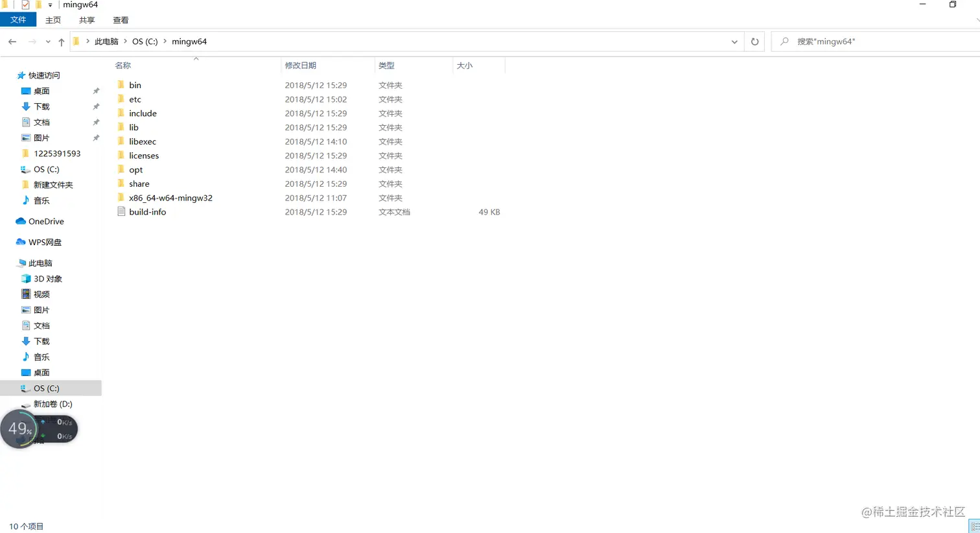Click the 此电脑 computer icon in sidebar
The height and width of the screenshot is (533, 980).
pyautogui.click(x=22, y=263)
